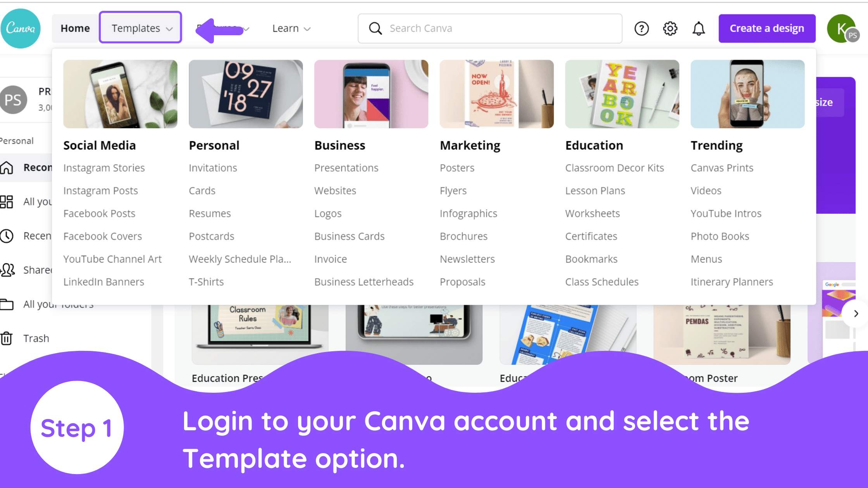The height and width of the screenshot is (488, 868).
Task: Select the Education template category
Action: [x=594, y=145]
